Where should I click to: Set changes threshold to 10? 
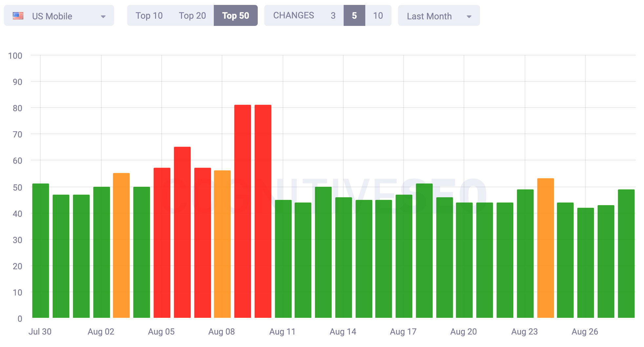click(x=378, y=15)
